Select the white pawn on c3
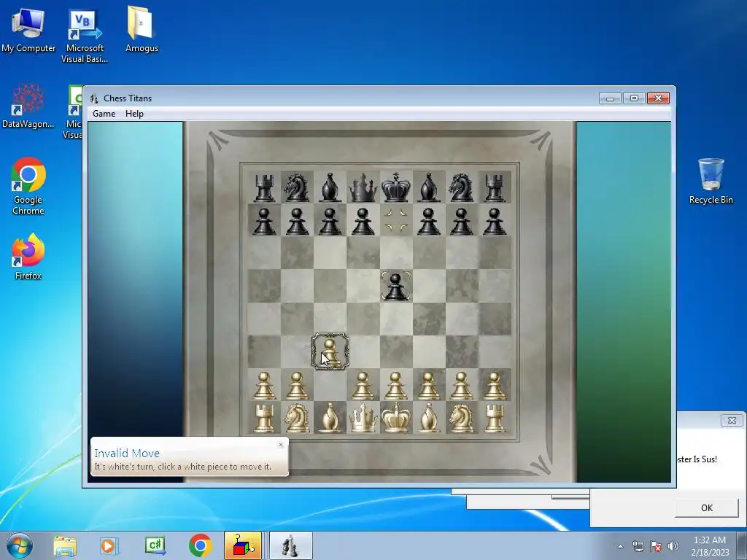747x560 pixels. [x=330, y=352]
